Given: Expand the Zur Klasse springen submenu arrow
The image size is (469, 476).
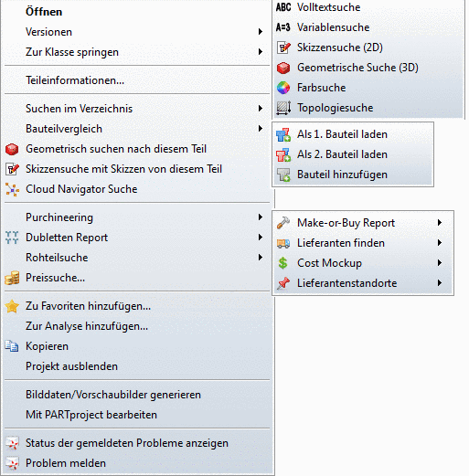Looking at the screenshot, I should (x=261, y=52).
